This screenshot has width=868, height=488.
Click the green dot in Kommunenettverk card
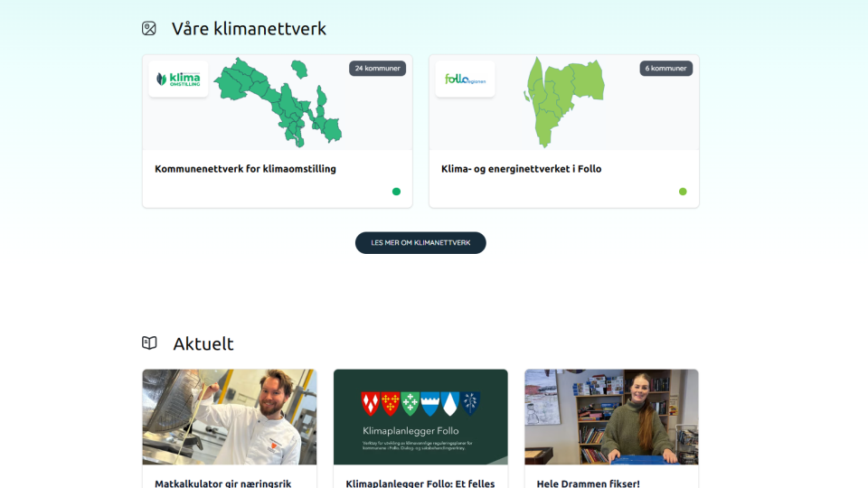pos(396,192)
